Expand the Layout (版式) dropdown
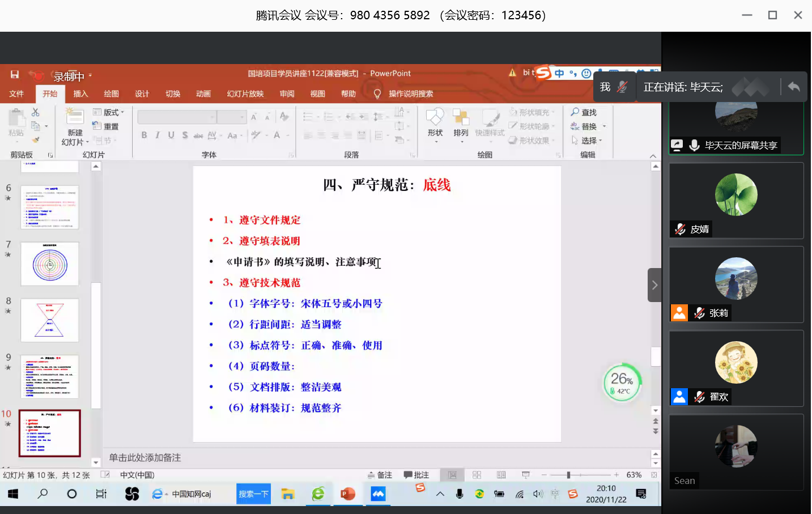This screenshot has width=812, height=514. point(109,112)
